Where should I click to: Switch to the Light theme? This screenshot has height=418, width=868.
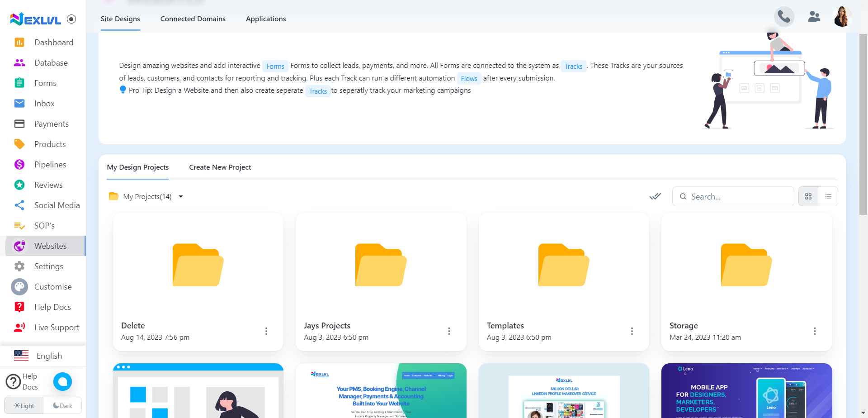pyautogui.click(x=24, y=405)
